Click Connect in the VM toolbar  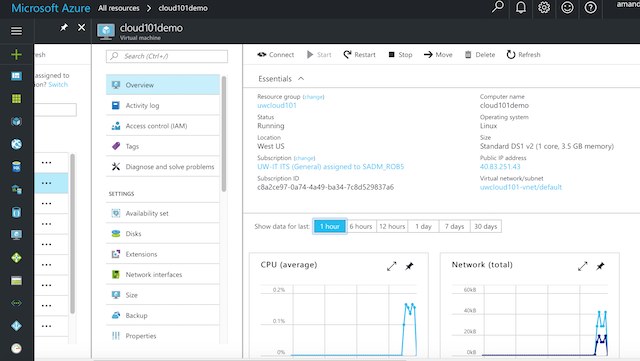click(x=276, y=55)
